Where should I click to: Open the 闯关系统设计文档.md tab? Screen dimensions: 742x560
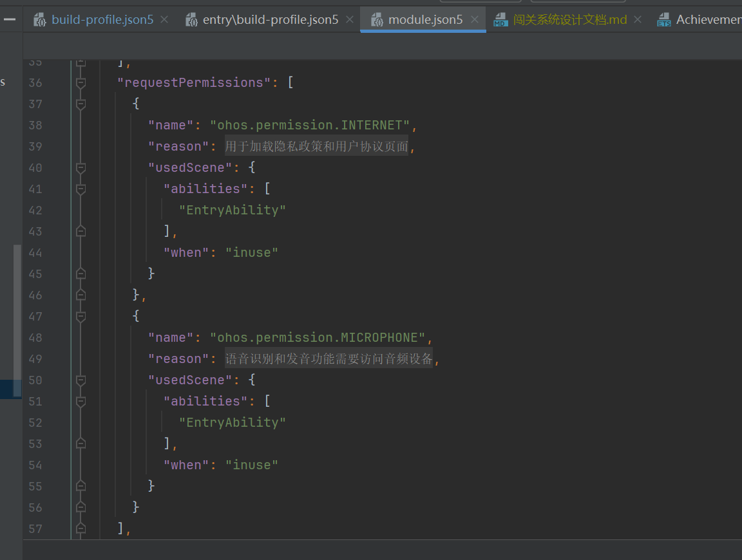(570, 19)
